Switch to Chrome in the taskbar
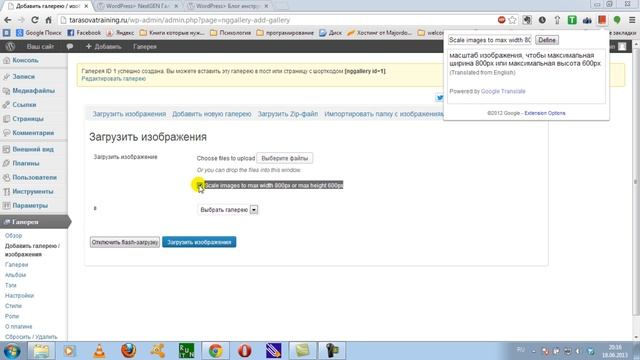 [x=216, y=351]
